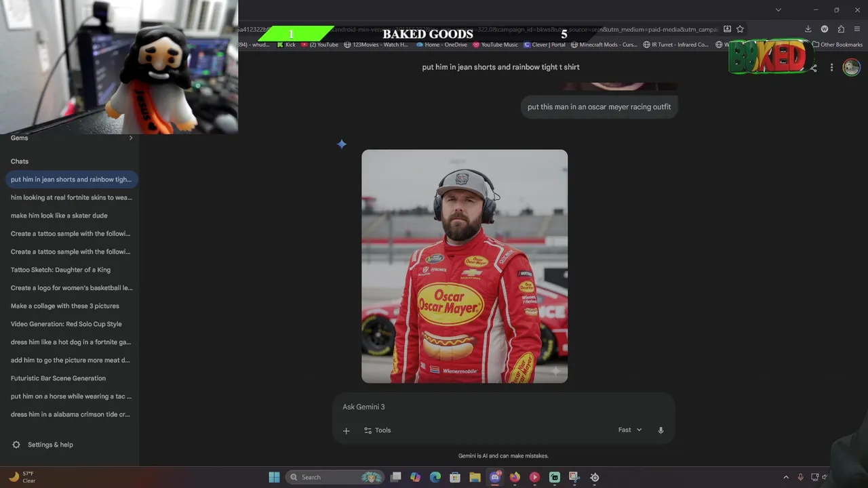Open chat 'Create a logo for women's basketball'
This screenshot has height=488, width=868.
pyautogui.click(x=71, y=288)
